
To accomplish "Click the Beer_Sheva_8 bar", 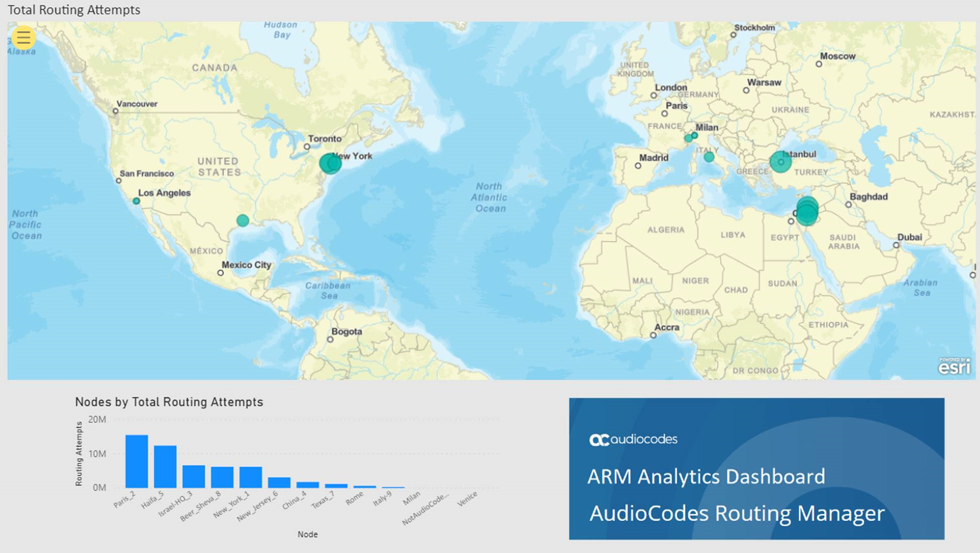I will 222,477.
